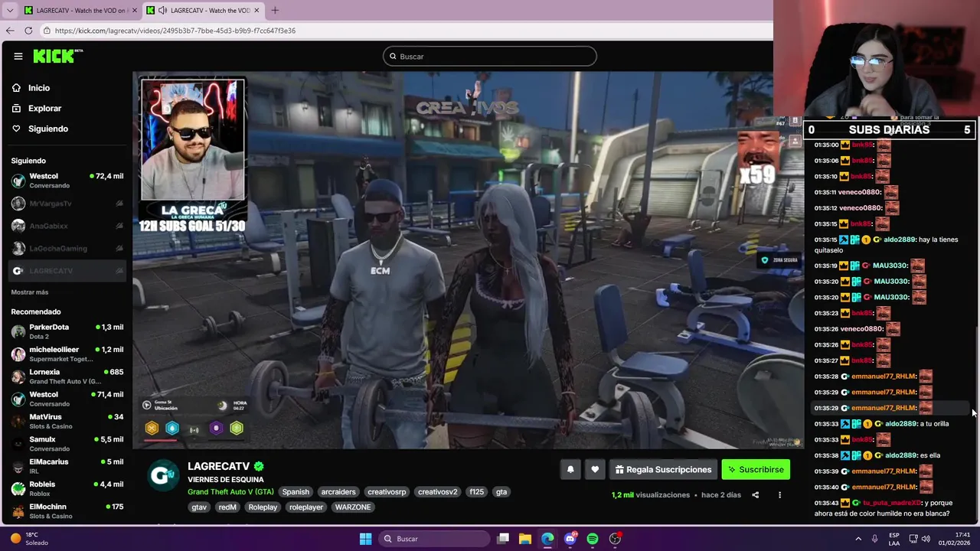Click the Kick logo
The image size is (980, 551).
point(57,56)
